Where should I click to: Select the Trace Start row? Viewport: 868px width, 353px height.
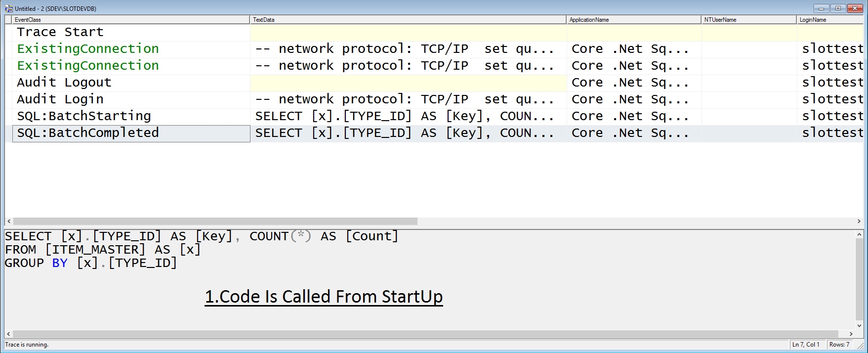(x=99, y=32)
